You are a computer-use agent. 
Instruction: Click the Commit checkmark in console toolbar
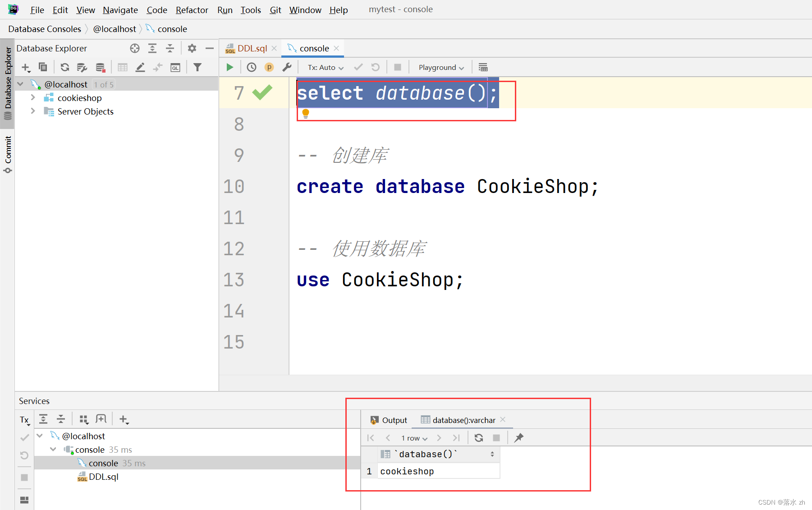358,67
